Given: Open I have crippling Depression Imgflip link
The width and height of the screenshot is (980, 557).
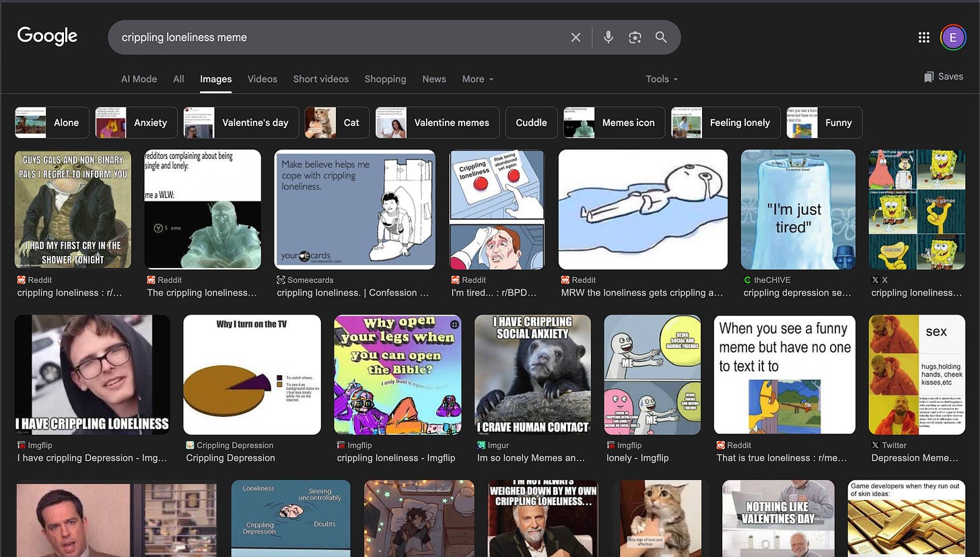Looking at the screenshot, I should [92, 458].
